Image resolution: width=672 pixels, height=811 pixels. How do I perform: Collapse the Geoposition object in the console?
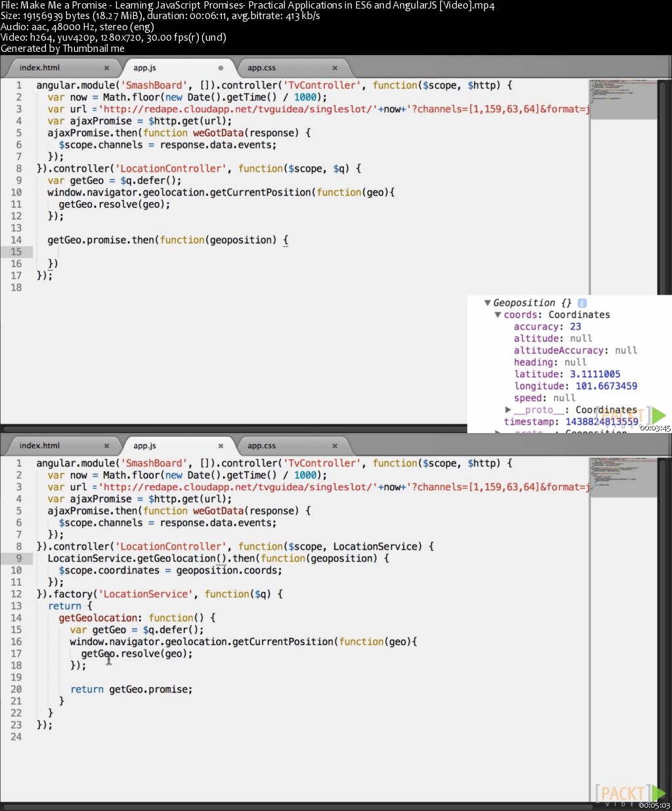(x=487, y=303)
